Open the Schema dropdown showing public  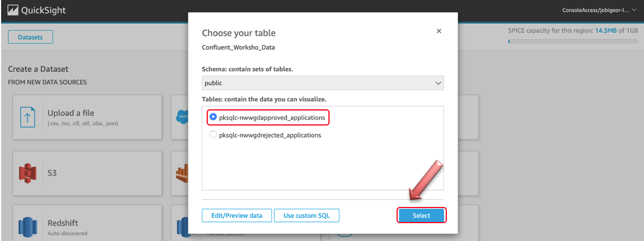pyautogui.click(x=323, y=83)
